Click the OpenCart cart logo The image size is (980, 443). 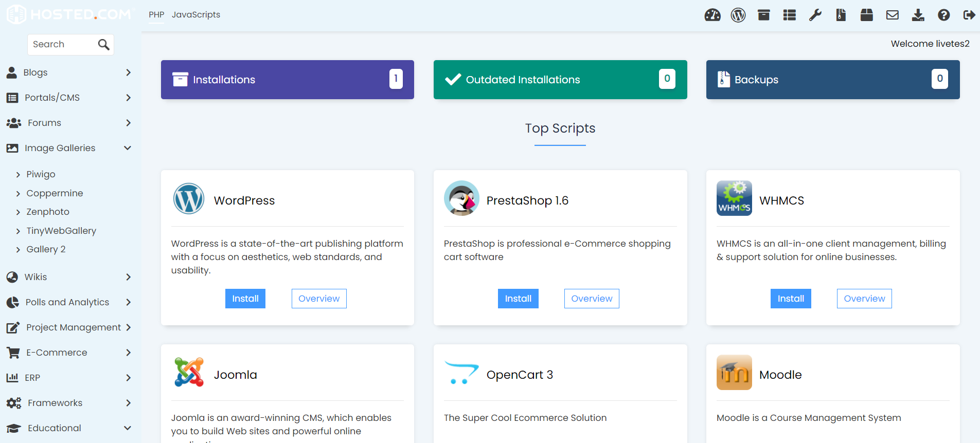click(x=461, y=373)
